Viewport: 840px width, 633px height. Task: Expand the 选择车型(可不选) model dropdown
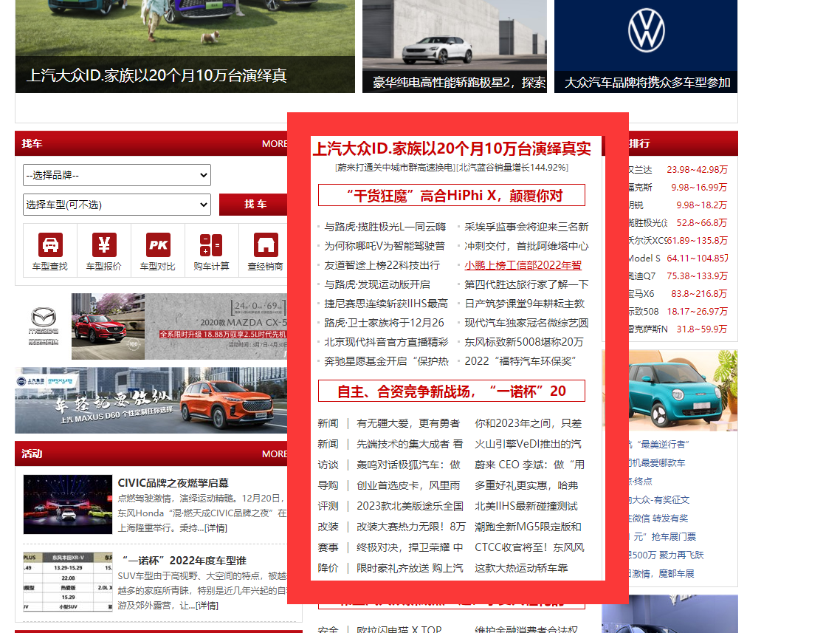tap(117, 205)
